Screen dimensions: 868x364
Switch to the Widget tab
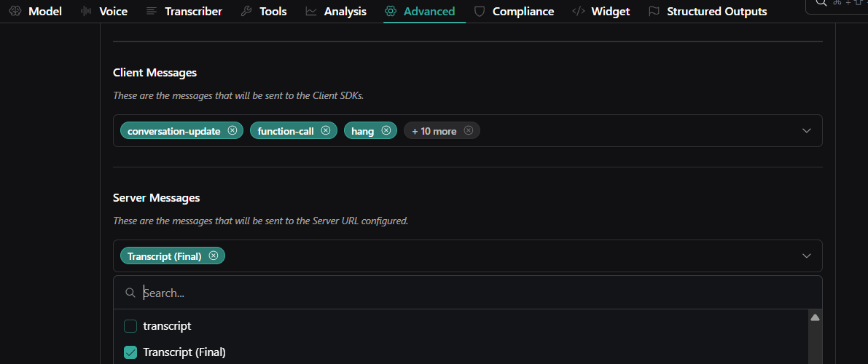pyautogui.click(x=601, y=11)
